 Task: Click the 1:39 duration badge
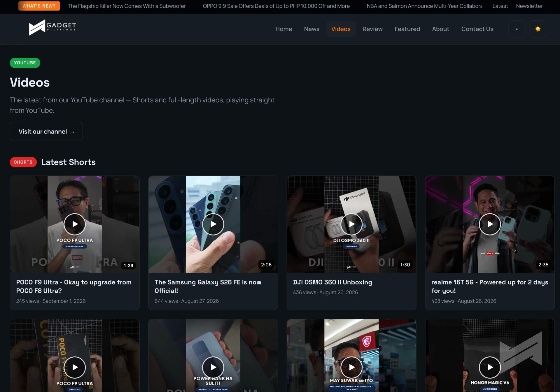click(x=128, y=266)
